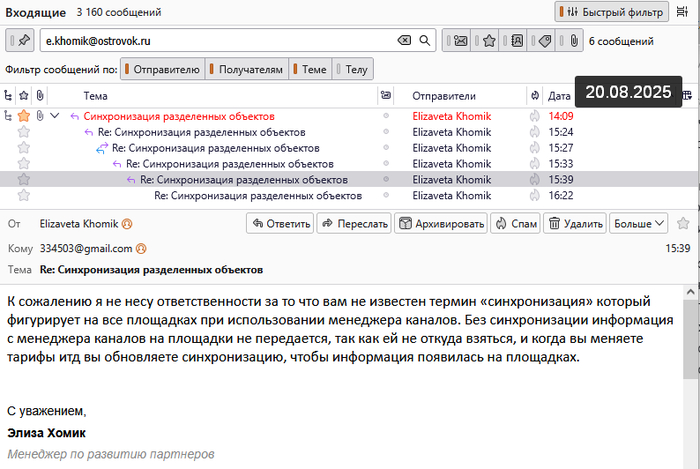Toggle the Отправителю search filter

164,69
